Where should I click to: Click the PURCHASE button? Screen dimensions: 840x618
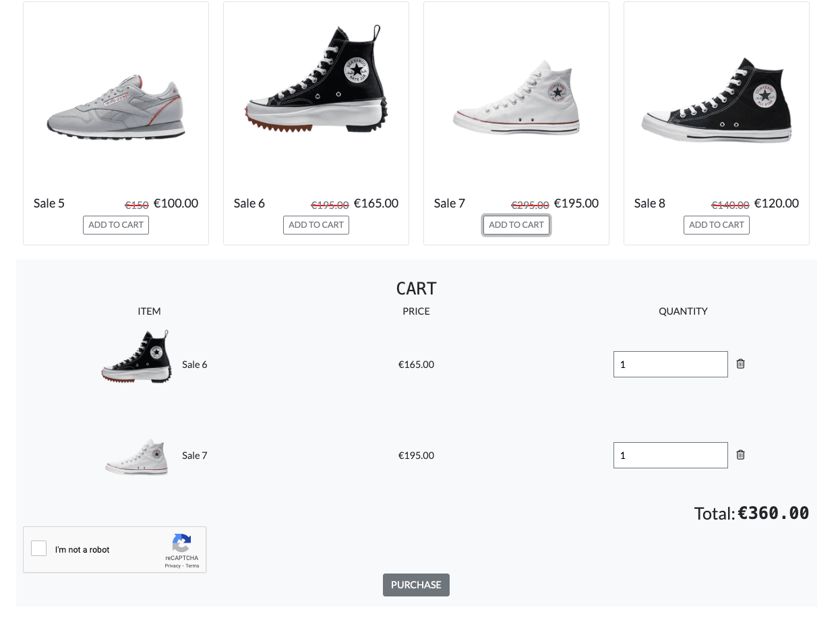click(416, 585)
